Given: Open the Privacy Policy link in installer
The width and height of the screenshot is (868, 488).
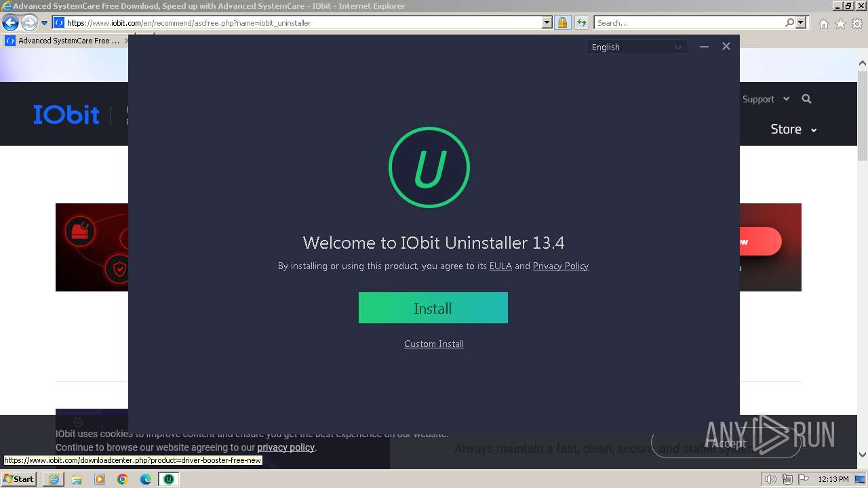Looking at the screenshot, I should pyautogui.click(x=561, y=266).
